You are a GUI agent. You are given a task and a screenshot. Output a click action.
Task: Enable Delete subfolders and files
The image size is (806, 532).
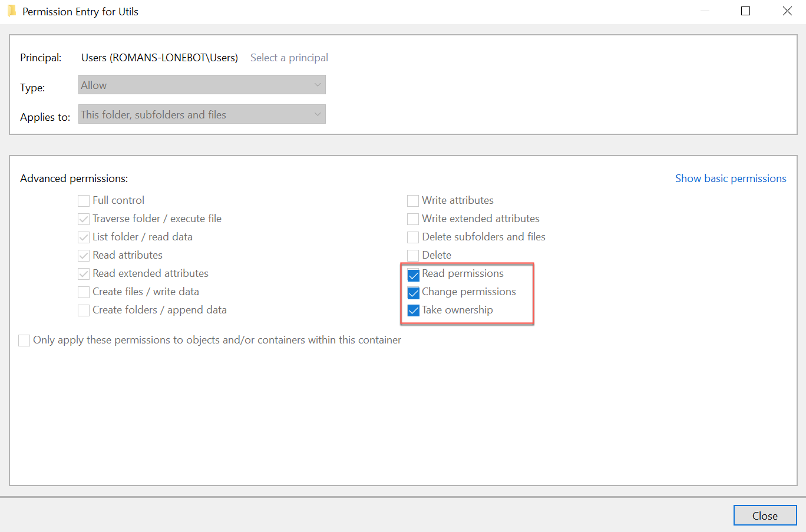[413, 237]
